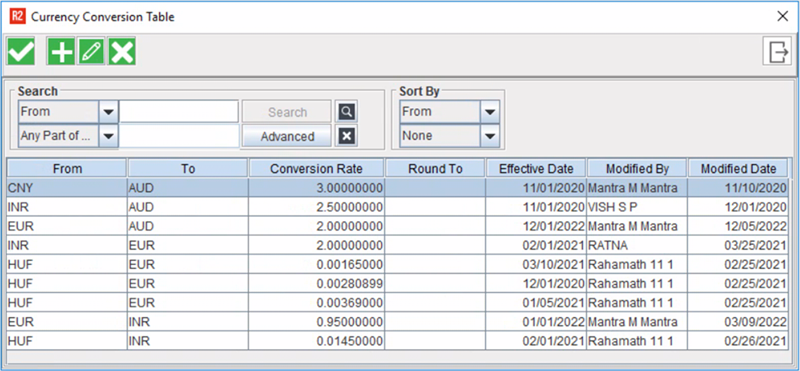Click the 03/10/2021 effective date cell
Image resolution: width=800 pixels, height=371 pixels.
[536, 264]
